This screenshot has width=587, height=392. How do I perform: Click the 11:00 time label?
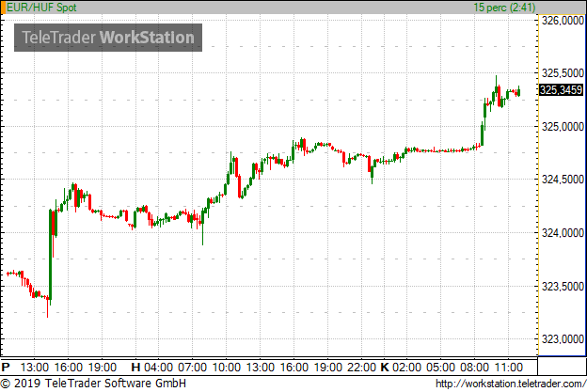(x=508, y=367)
